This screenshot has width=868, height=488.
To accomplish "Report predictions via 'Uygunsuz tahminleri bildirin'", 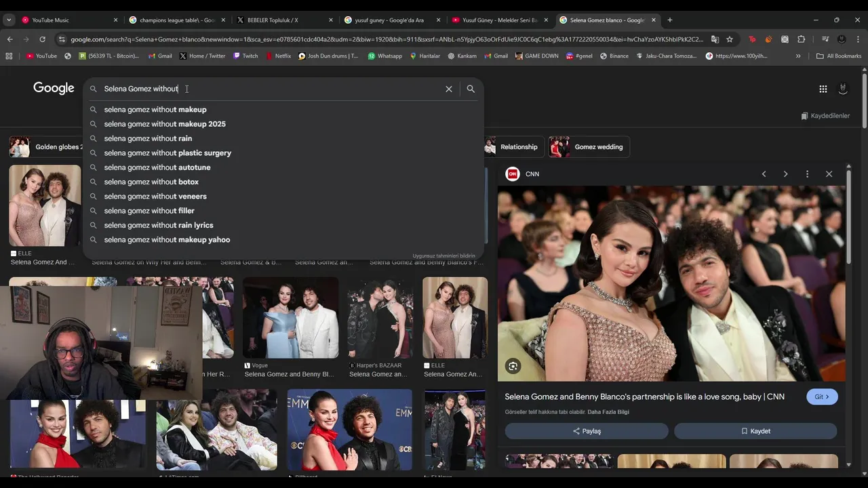I will (x=443, y=256).
